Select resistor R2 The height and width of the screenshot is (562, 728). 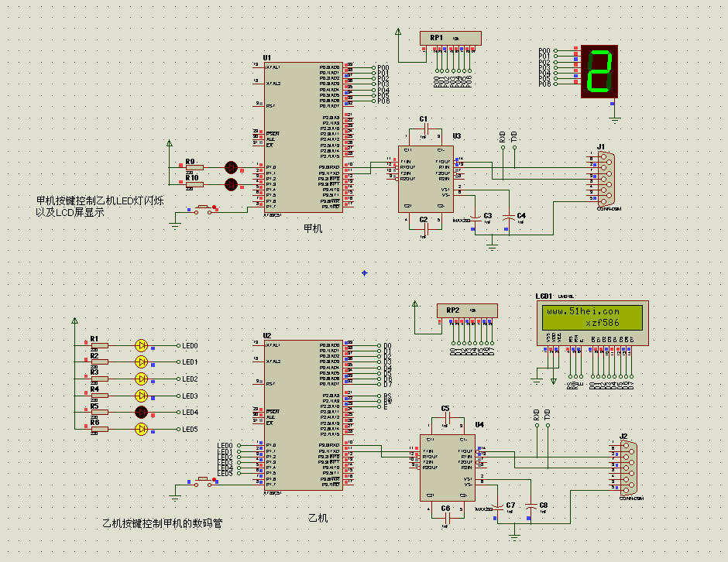coord(99,362)
